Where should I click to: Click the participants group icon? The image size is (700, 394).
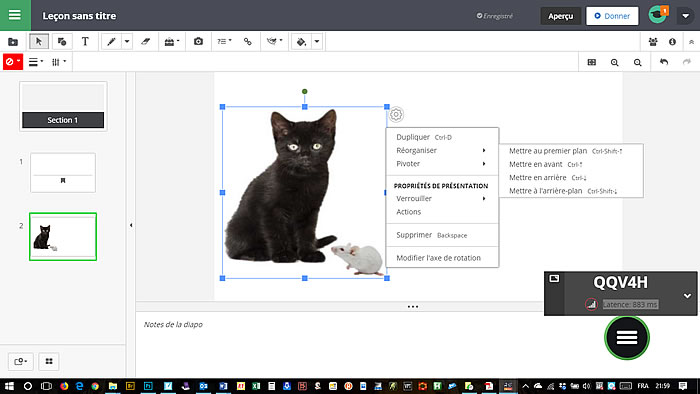coord(653,41)
